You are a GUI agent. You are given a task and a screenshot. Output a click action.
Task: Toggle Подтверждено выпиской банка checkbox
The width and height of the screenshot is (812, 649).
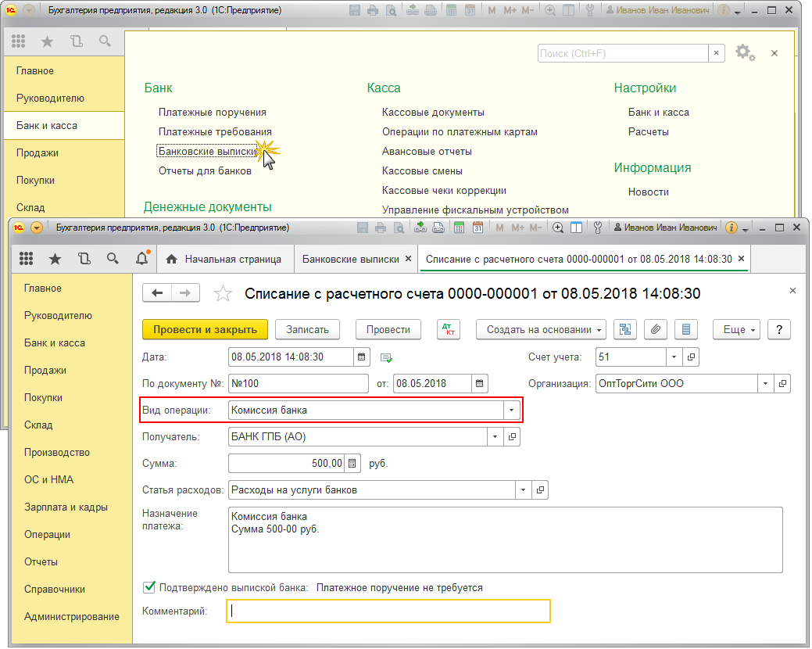coord(149,586)
